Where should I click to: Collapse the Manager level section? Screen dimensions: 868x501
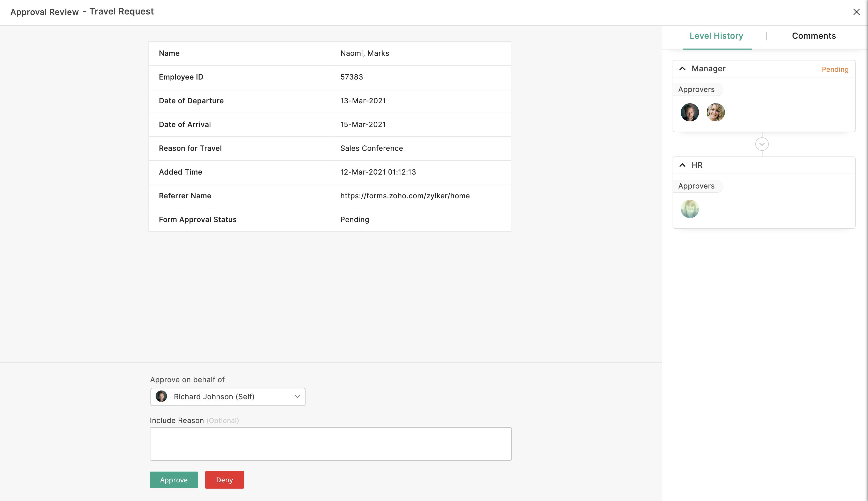click(682, 68)
